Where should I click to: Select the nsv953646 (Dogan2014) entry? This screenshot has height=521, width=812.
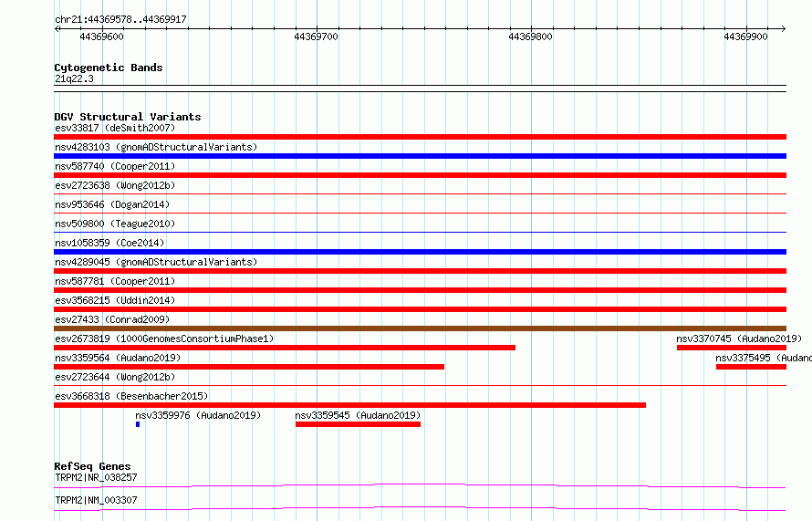coord(112,204)
